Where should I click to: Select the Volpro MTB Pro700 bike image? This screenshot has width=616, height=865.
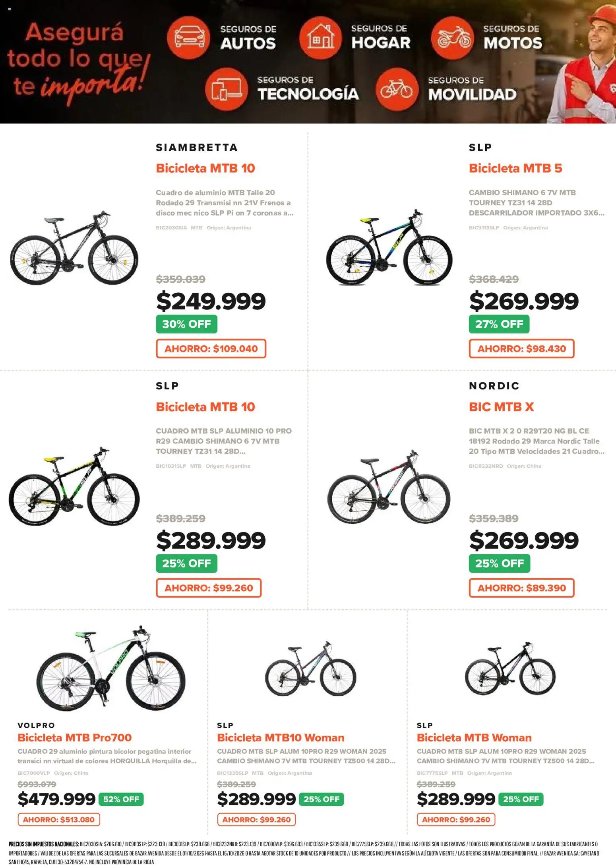pyautogui.click(x=111, y=668)
